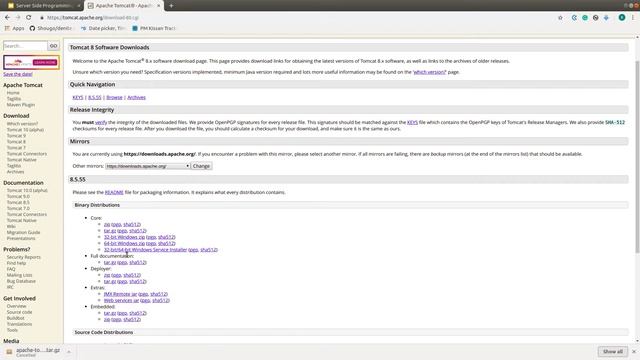Open the PM Kissan bookmark

click(154, 28)
